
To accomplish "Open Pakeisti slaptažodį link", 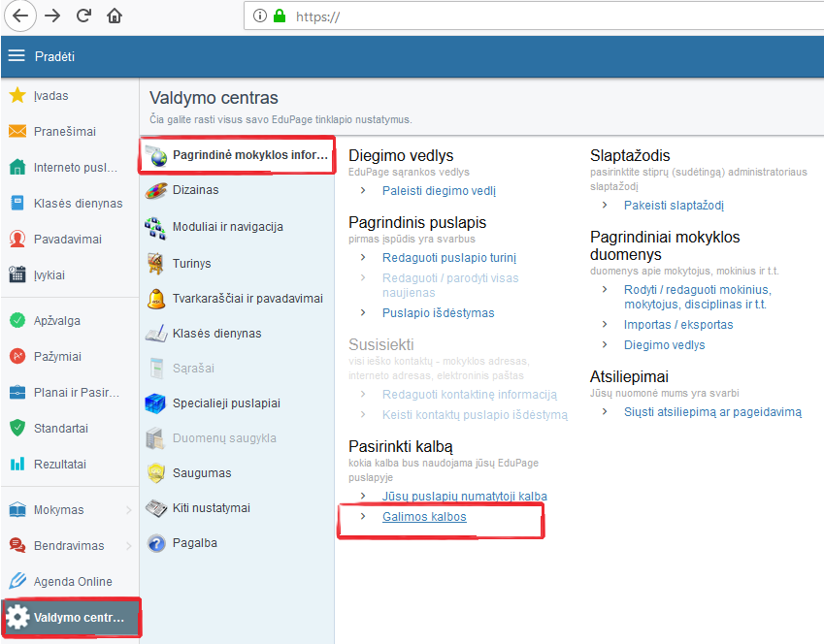I will (674, 206).
